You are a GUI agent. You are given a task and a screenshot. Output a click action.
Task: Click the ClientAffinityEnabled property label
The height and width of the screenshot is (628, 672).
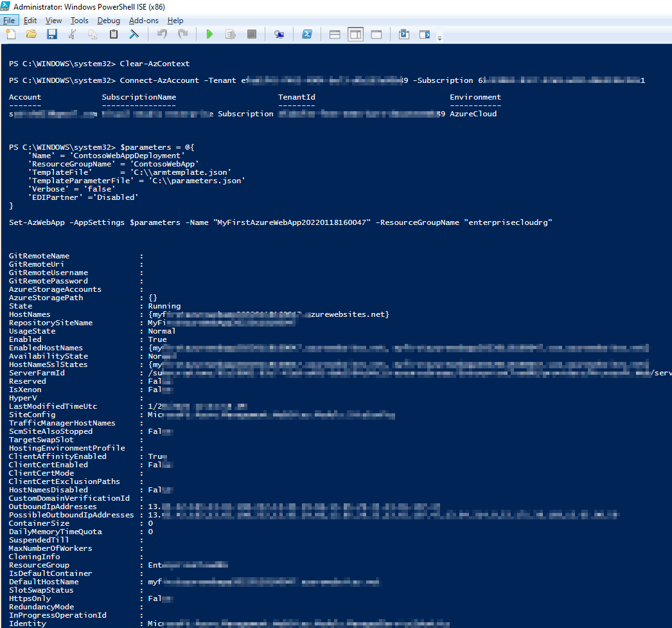pos(57,456)
